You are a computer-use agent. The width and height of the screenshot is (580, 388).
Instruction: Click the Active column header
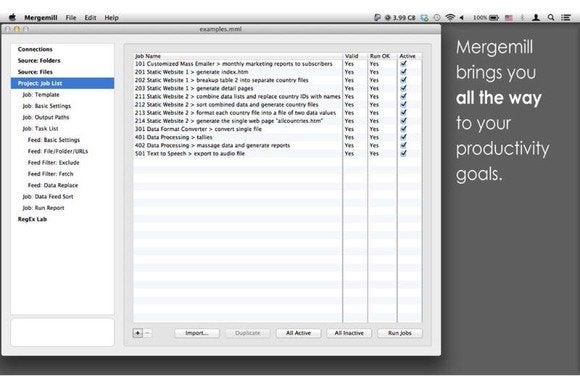tap(409, 56)
